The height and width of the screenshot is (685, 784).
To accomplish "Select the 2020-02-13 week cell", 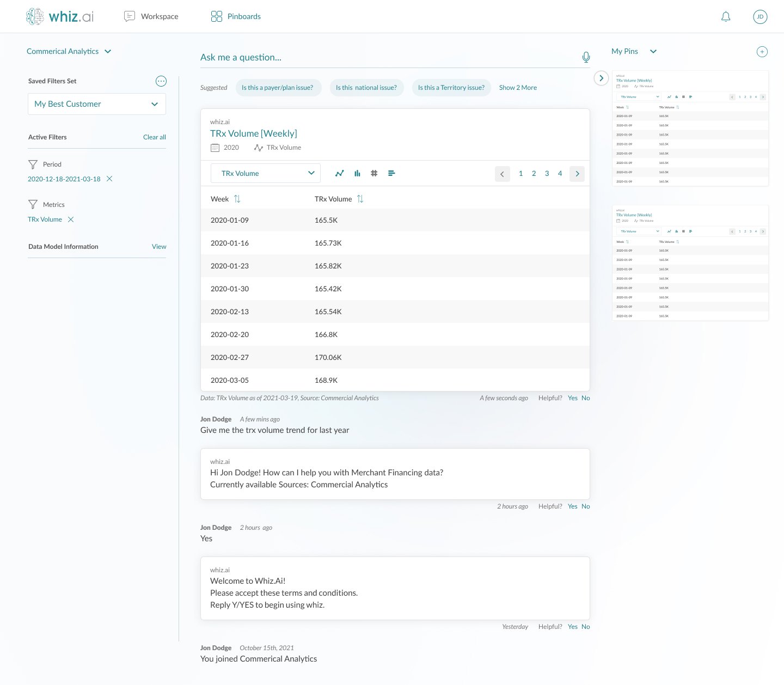I will pos(230,312).
